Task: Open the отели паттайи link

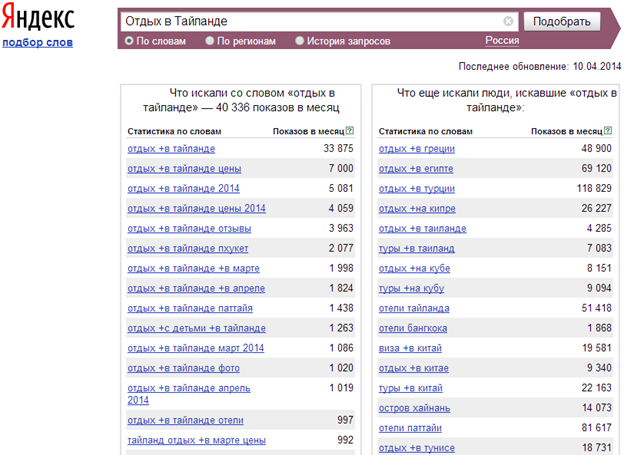Action: pos(410,428)
